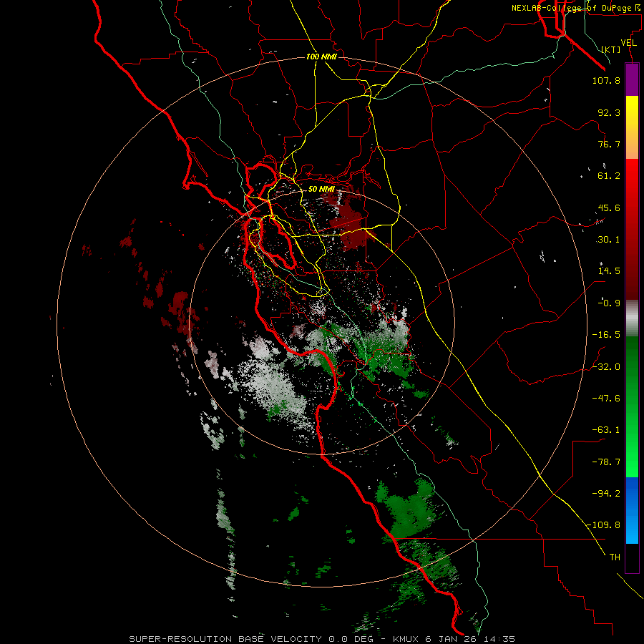Click the '-0.9' legend value
This screenshot has width=644, height=644.
(609, 303)
